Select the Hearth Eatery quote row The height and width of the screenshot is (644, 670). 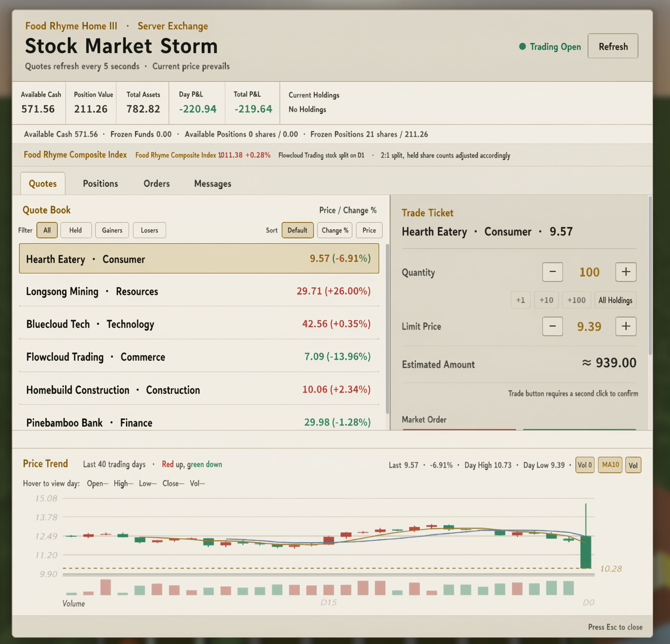tap(199, 258)
